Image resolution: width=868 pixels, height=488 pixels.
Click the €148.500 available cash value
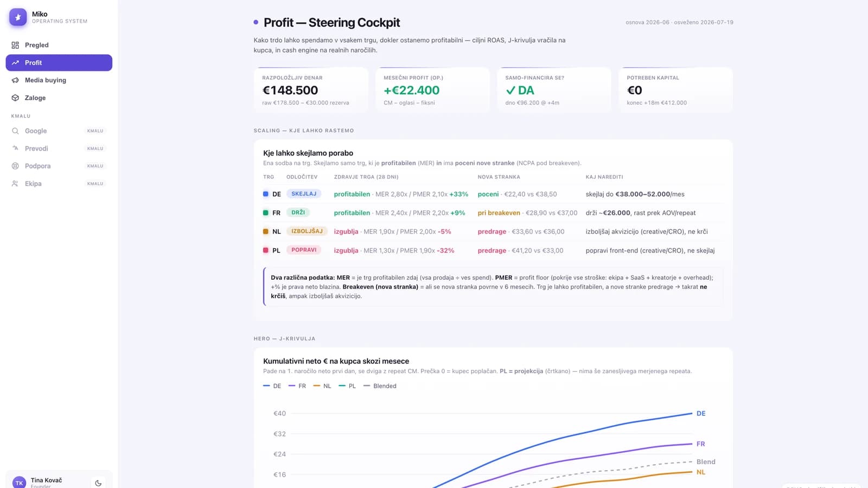click(x=290, y=91)
